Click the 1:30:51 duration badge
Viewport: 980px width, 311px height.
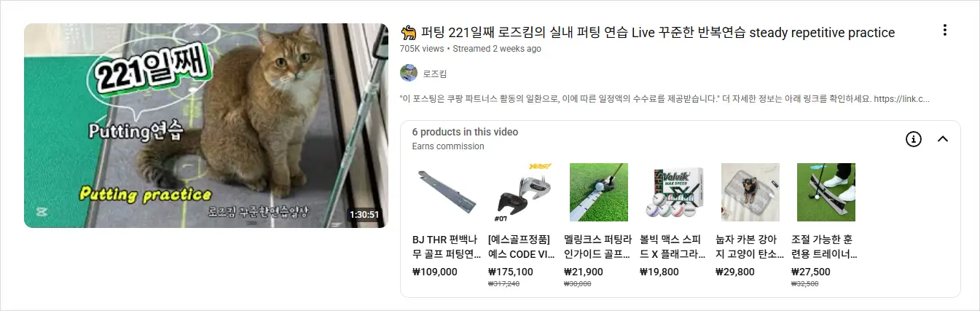pyautogui.click(x=364, y=215)
